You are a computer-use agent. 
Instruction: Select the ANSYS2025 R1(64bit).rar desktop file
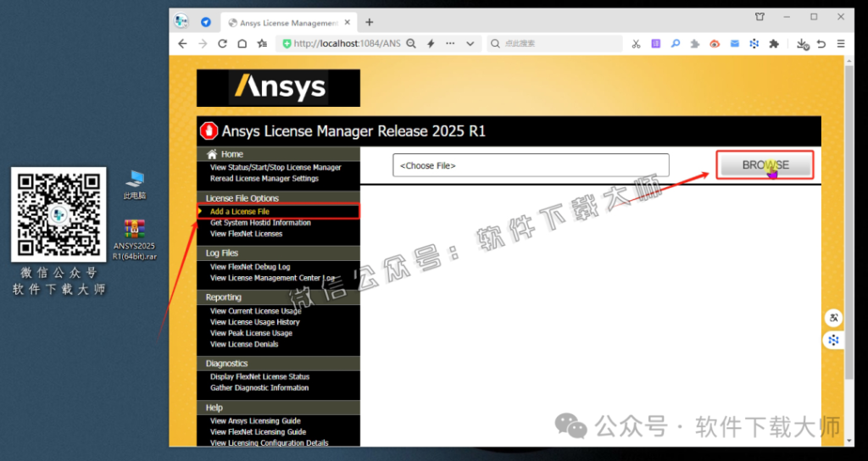coord(135,240)
